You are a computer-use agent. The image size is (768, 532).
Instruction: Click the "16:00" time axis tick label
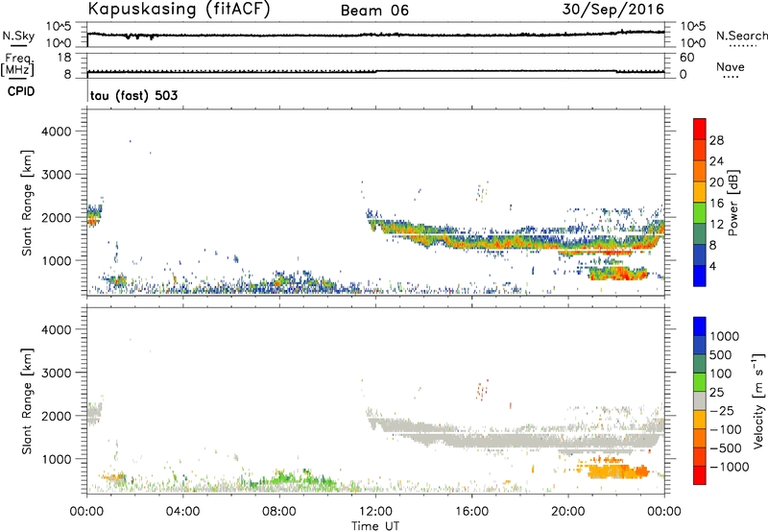(471, 512)
